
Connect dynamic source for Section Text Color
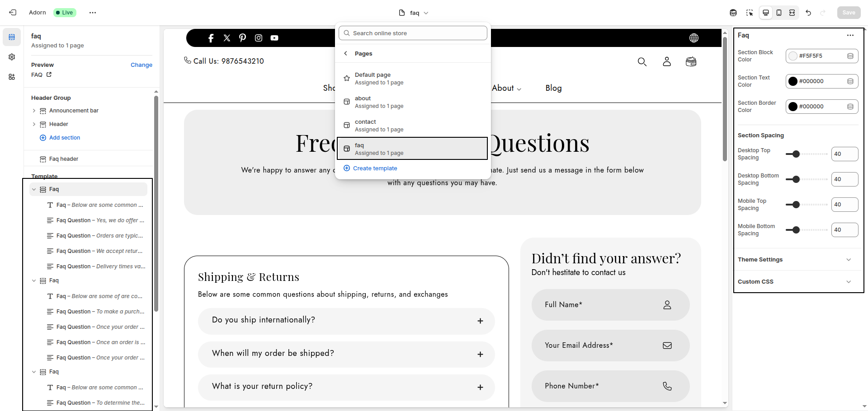point(850,81)
